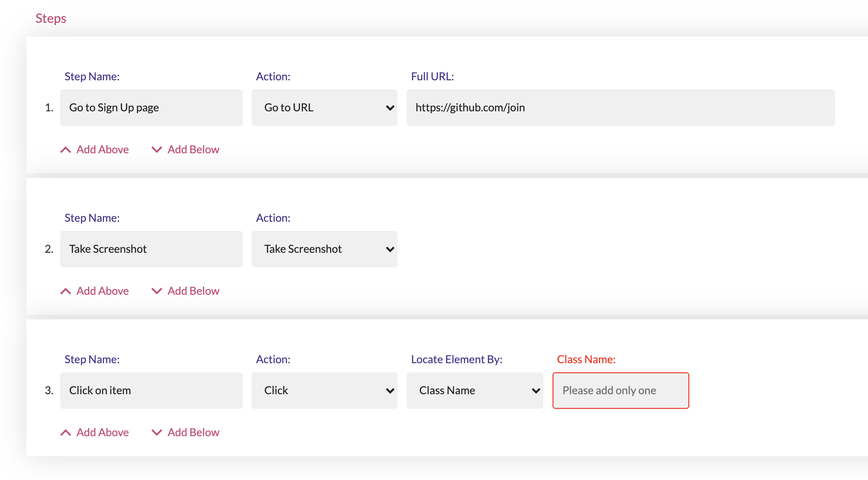Screen dimensions: 868x480
Task: Click the dropdown arrow on Go to URL selector
Action: coord(390,108)
